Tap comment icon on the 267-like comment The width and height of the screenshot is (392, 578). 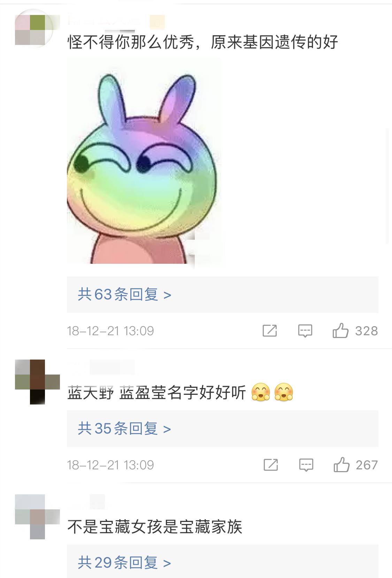(306, 465)
